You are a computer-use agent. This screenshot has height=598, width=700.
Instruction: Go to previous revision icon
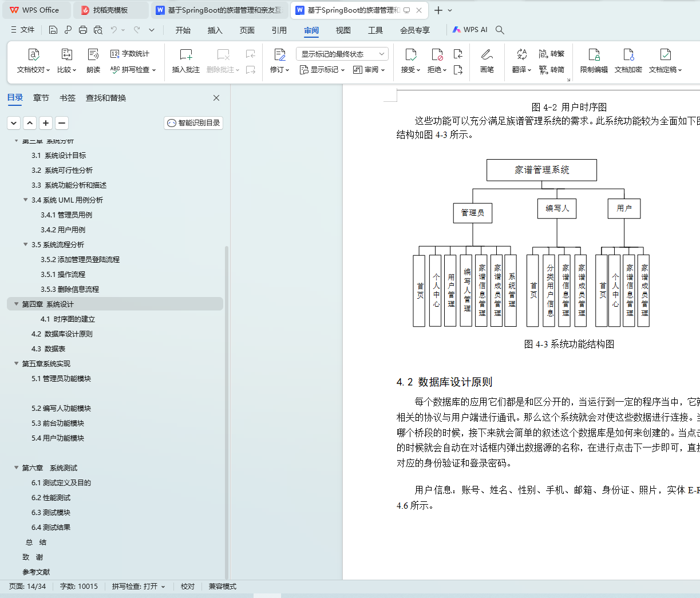point(458,54)
